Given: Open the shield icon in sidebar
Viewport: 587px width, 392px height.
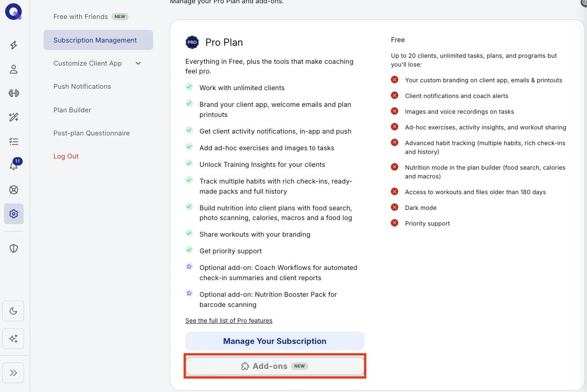Looking at the screenshot, I should pyautogui.click(x=14, y=249).
